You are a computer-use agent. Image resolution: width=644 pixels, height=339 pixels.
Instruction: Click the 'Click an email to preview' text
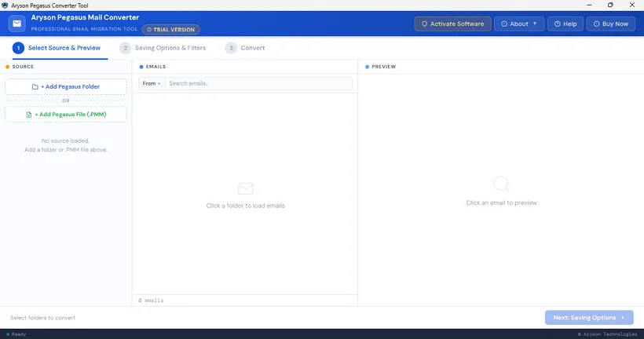pyautogui.click(x=502, y=202)
